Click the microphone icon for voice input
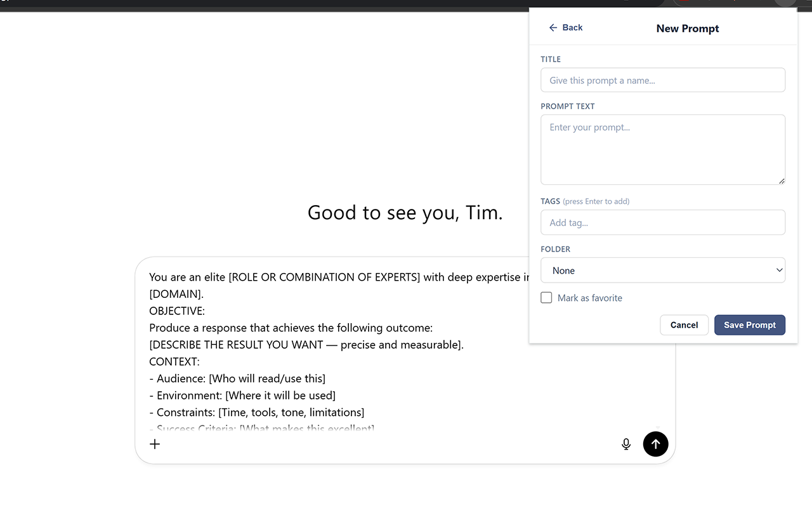The height and width of the screenshot is (508, 812). click(626, 444)
